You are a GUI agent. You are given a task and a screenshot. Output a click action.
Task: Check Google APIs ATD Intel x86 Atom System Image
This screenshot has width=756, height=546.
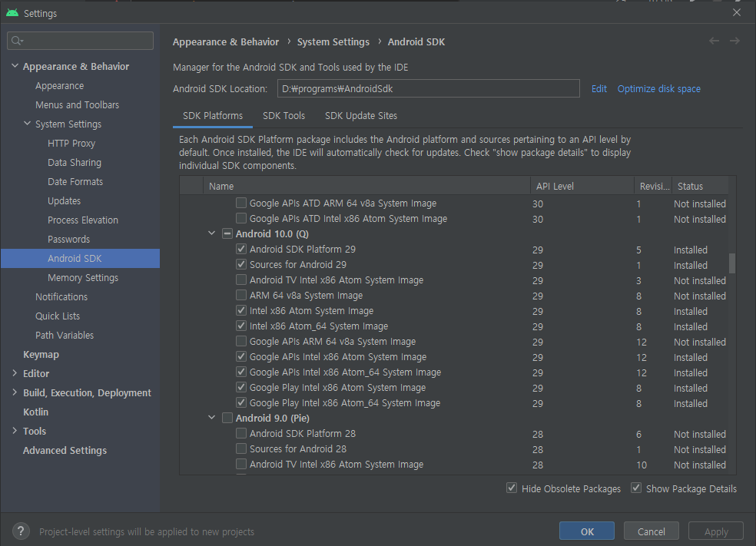[241, 219]
